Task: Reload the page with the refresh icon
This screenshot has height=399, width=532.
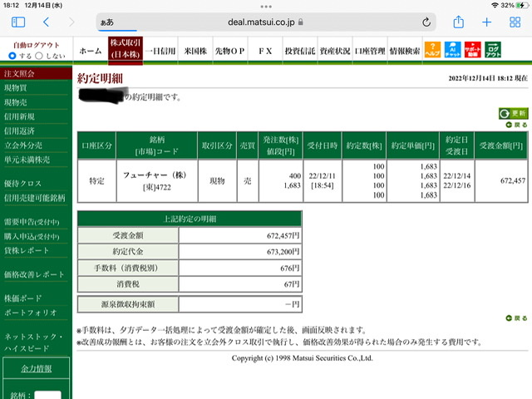Action: (426, 22)
